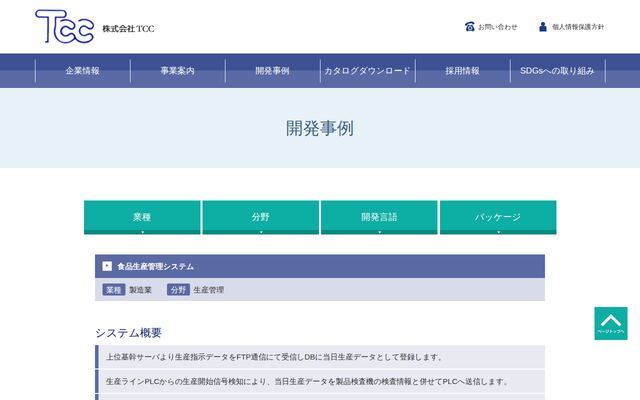The height and width of the screenshot is (400, 640).
Task: Open the 事業案内 menu item
Action: point(178,71)
